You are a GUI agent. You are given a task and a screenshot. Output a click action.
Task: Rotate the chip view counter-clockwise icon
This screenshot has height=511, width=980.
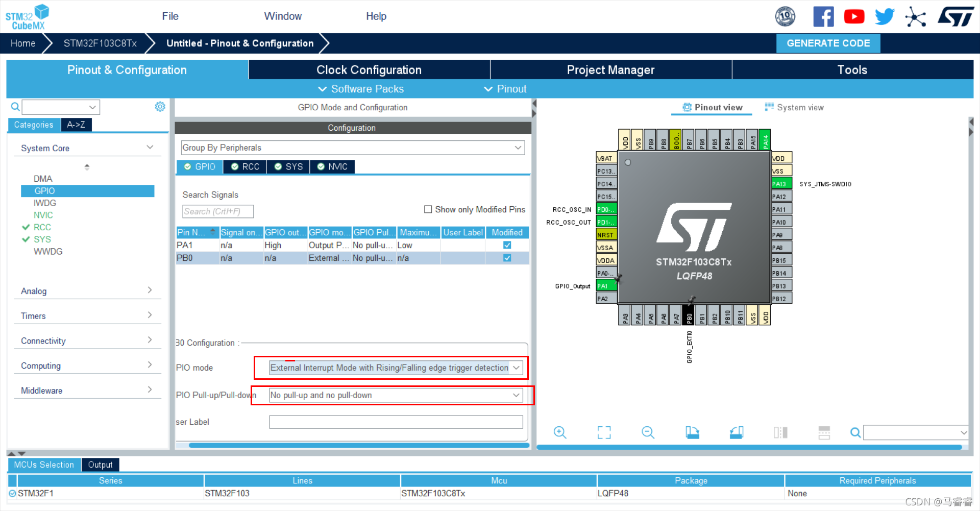736,432
